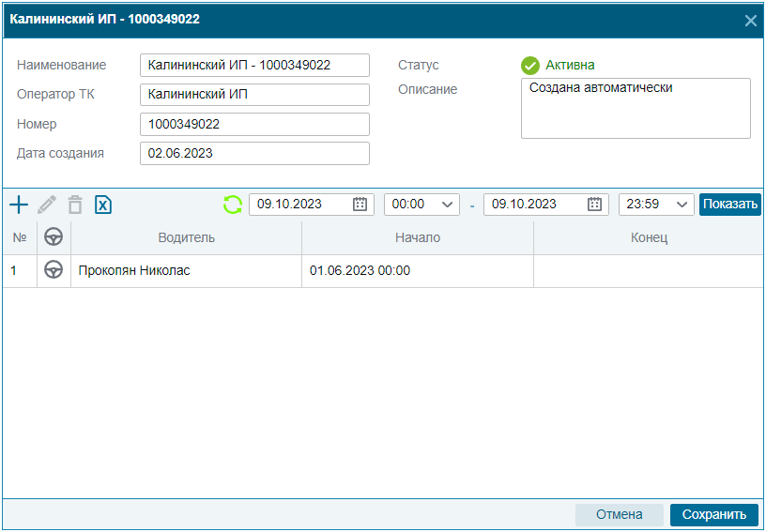The image size is (766, 532).
Task: Click the Начало column header
Action: point(417,237)
